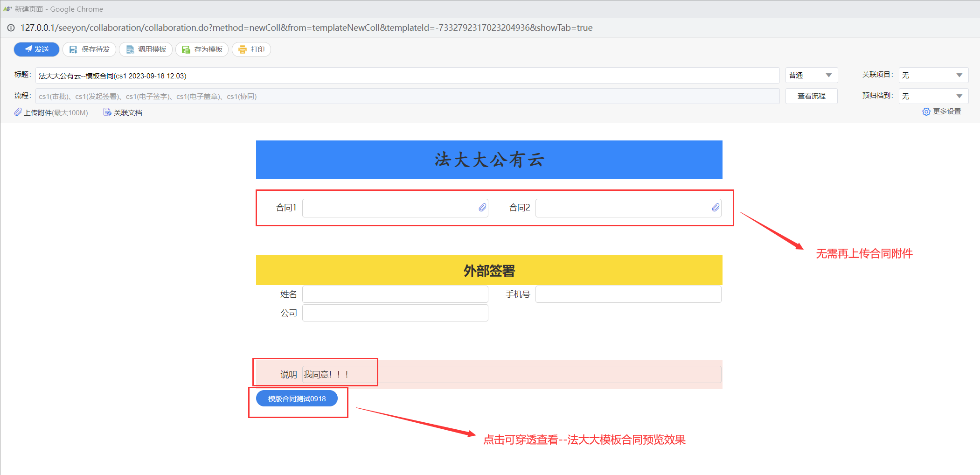
Task: Open 关联文档 related documents
Action: pos(123,112)
